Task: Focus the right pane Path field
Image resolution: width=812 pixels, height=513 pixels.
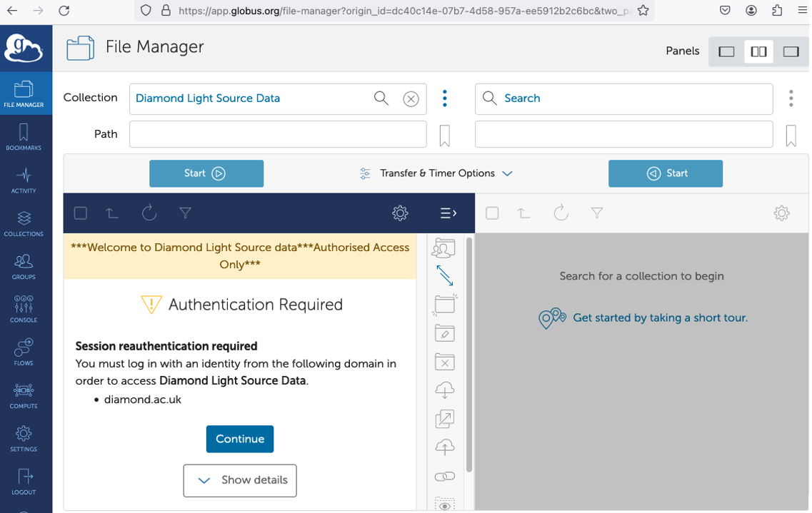Action: coord(623,134)
